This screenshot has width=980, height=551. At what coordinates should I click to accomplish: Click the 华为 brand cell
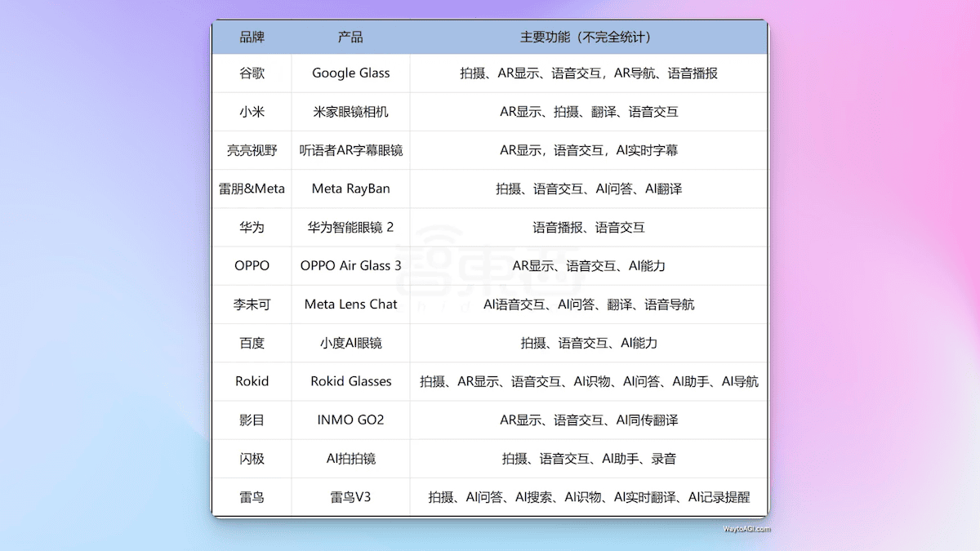(252, 227)
